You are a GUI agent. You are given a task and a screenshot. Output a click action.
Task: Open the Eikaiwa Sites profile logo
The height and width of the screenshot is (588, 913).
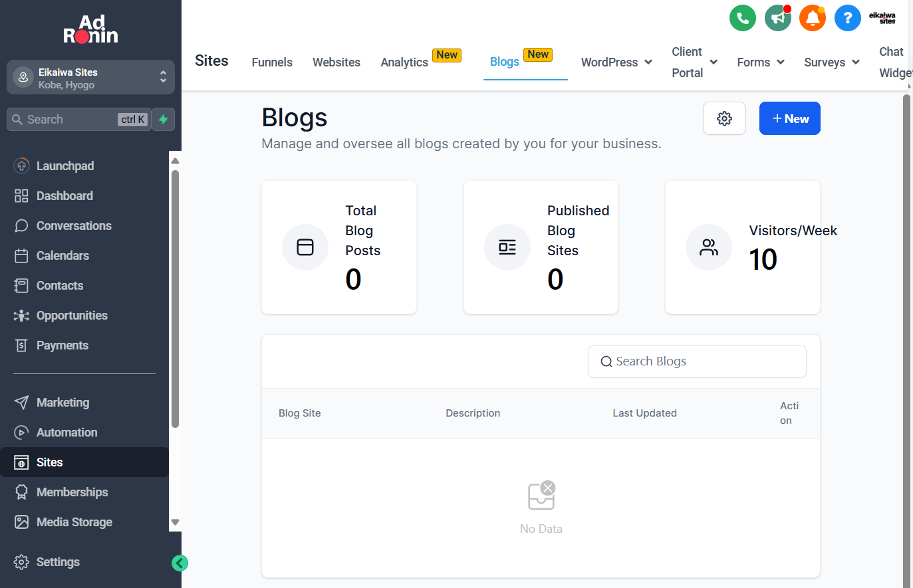point(882,18)
